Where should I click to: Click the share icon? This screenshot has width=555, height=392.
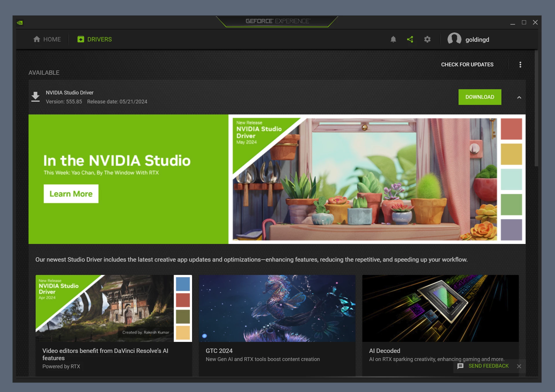point(410,39)
